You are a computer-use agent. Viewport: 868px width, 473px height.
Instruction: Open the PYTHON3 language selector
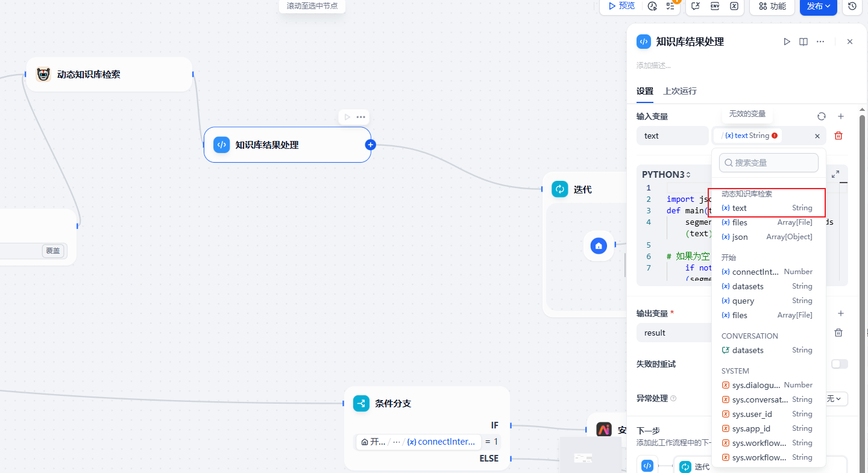(666, 175)
